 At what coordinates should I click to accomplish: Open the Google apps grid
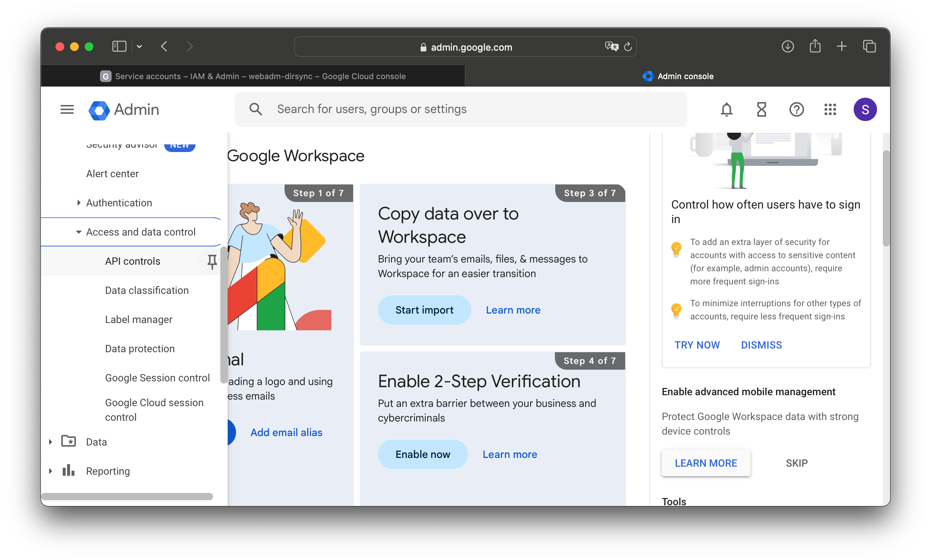830,109
